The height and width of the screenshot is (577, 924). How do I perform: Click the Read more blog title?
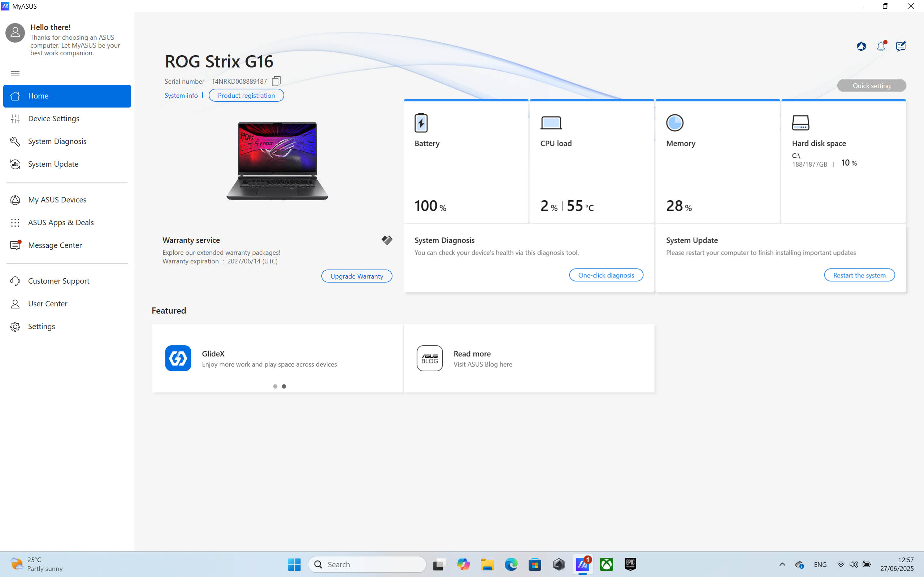point(472,354)
